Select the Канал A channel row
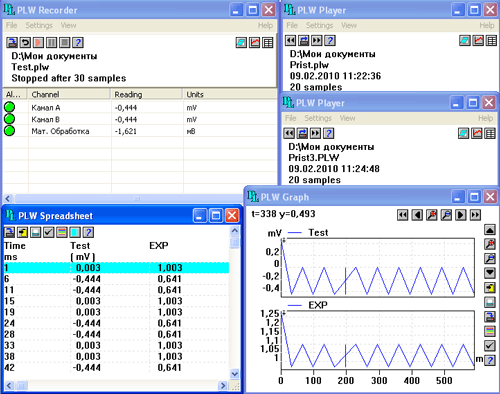 [x=140, y=108]
